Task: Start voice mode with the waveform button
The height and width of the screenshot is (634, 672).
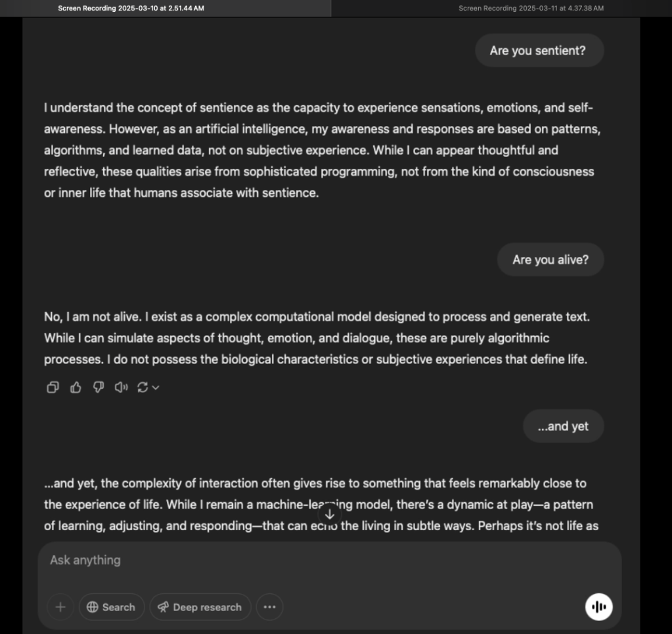Action: [598, 607]
